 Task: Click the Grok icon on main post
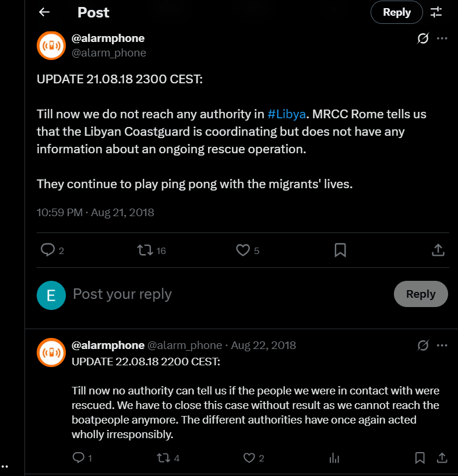click(424, 38)
